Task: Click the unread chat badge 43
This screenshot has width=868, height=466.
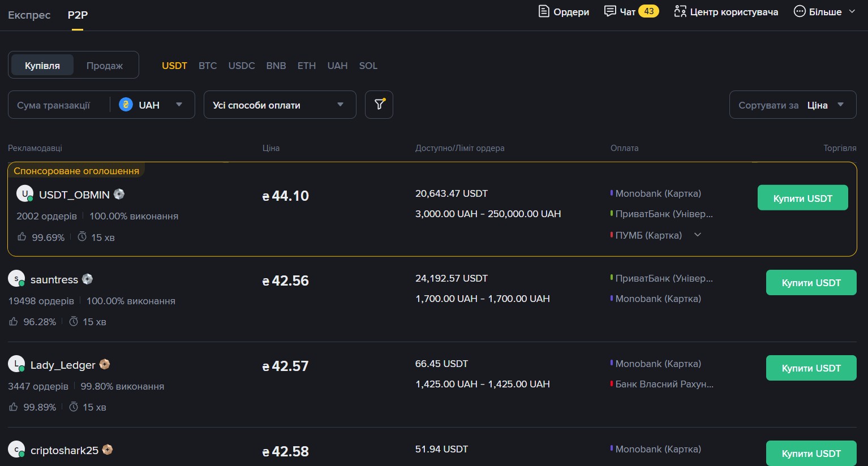Action: click(x=649, y=11)
